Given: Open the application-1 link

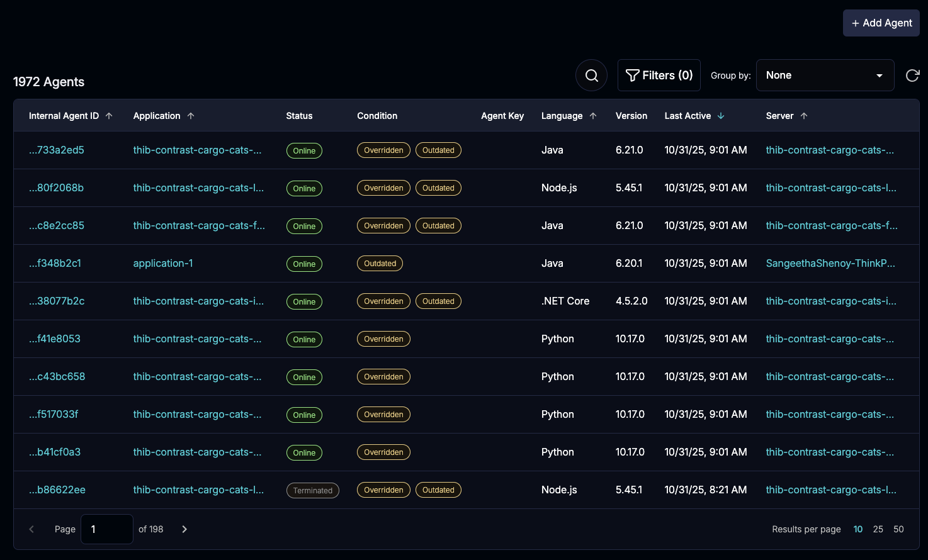Looking at the screenshot, I should 162,263.
